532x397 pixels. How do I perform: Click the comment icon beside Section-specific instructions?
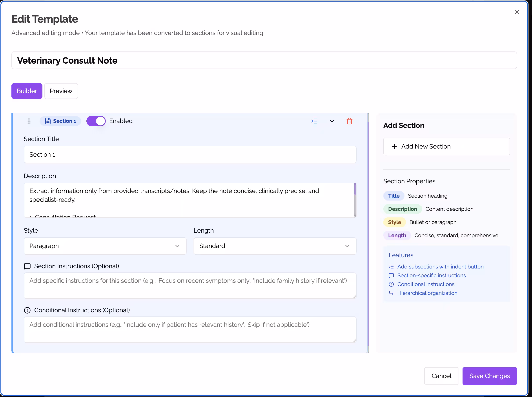pos(391,275)
